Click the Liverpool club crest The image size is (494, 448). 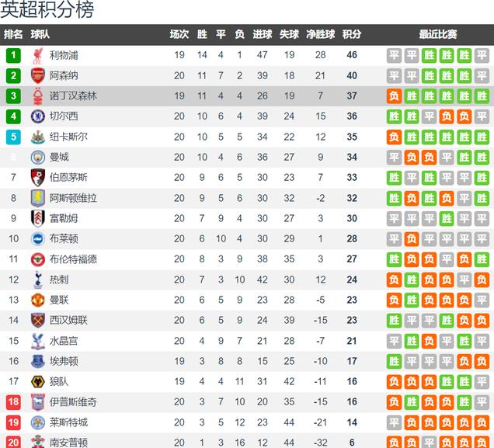[38, 56]
